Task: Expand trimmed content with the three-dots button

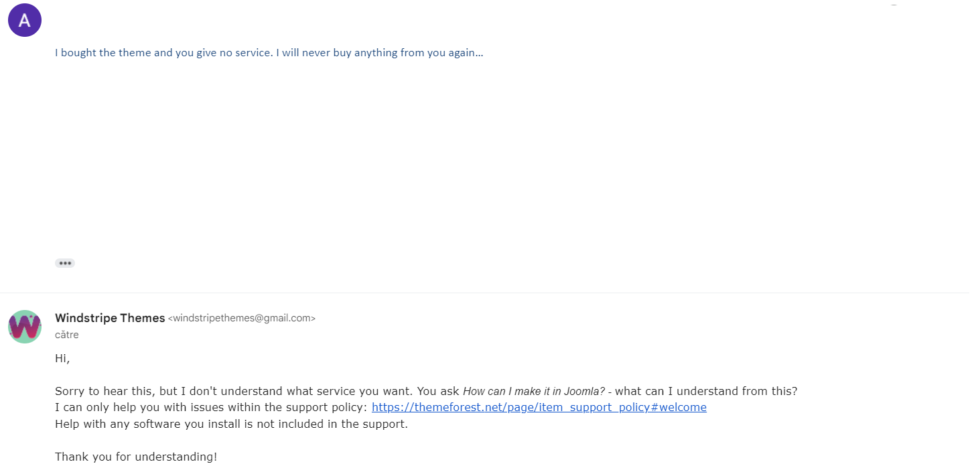Action: (x=65, y=263)
